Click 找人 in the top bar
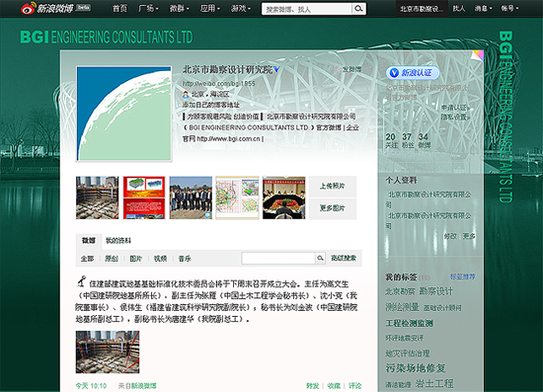This screenshot has width=543, height=392. (459, 8)
